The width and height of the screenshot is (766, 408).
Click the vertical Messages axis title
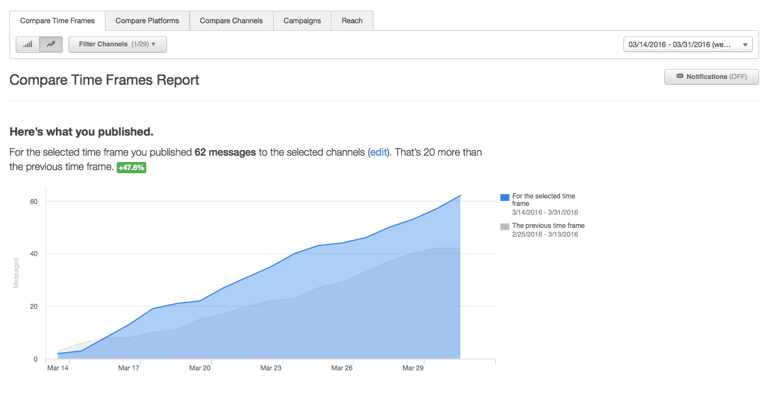pos(16,273)
